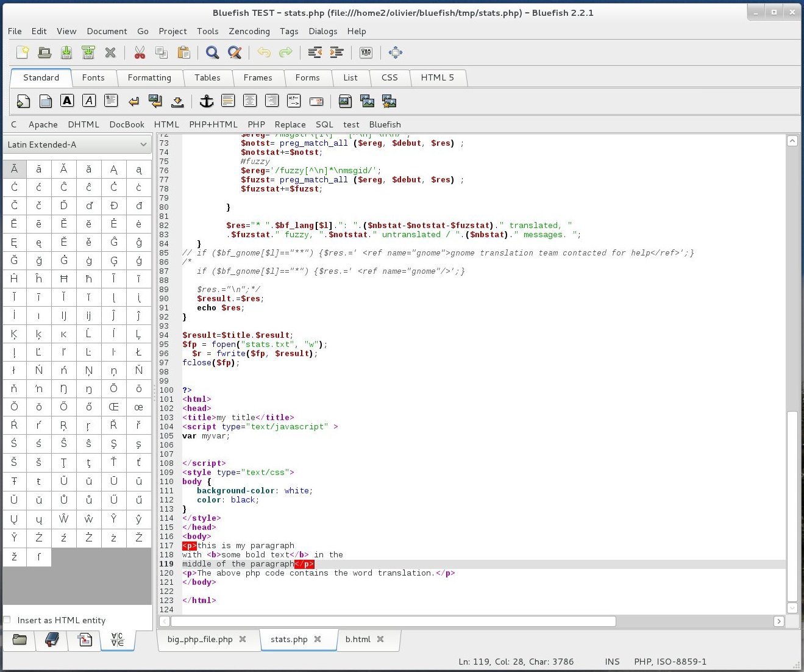
Task: Open the Dialogs menu
Action: (323, 31)
